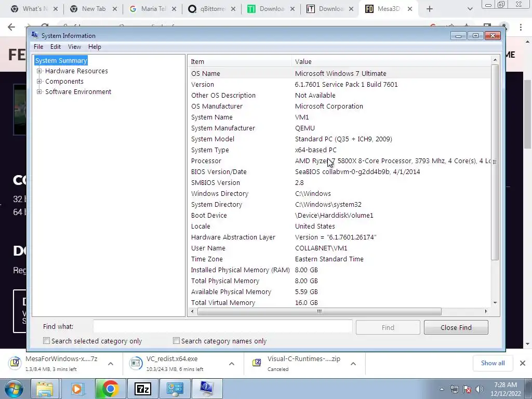
Task: Open the Action Center flag tray icon
Action: (x=467, y=389)
